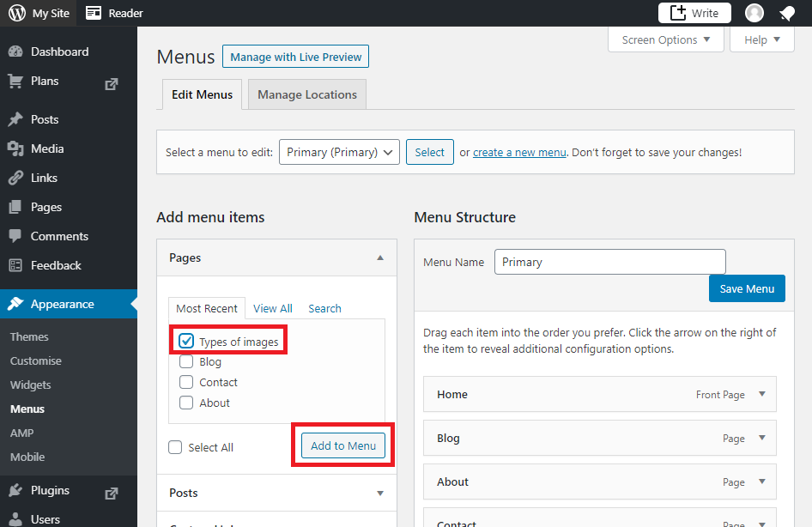Click the external link icon beside Plugins
Viewport: 812px width, 527px height.
click(112, 494)
